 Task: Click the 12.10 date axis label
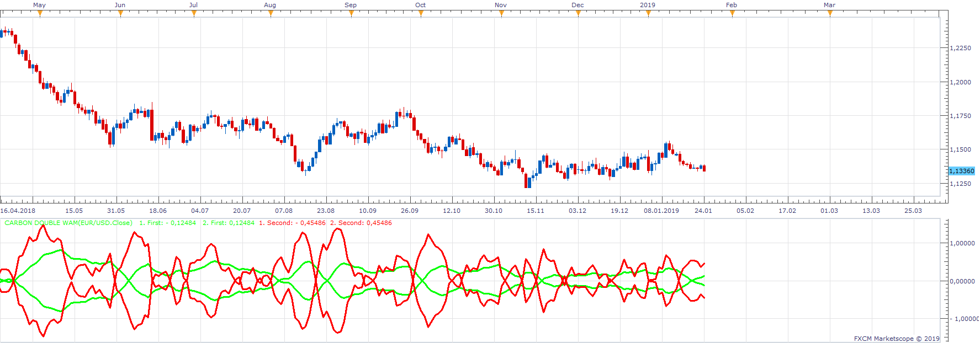pyautogui.click(x=452, y=211)
